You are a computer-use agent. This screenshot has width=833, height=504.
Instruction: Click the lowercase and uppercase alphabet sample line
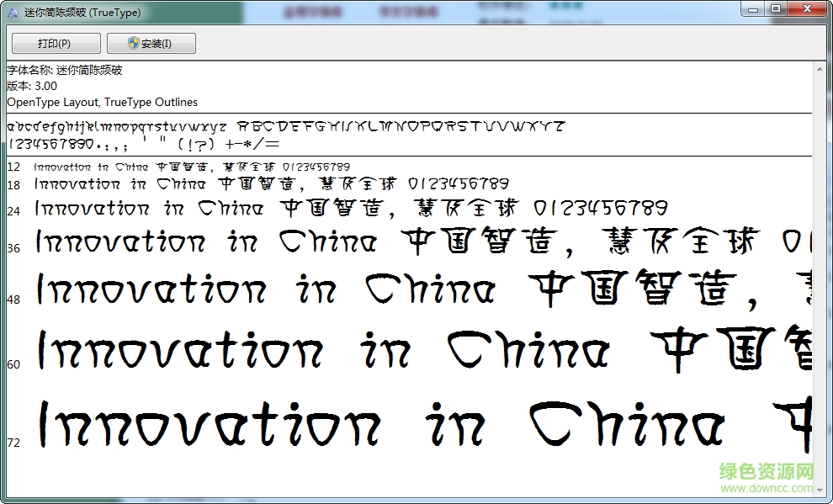coord(286,127)
